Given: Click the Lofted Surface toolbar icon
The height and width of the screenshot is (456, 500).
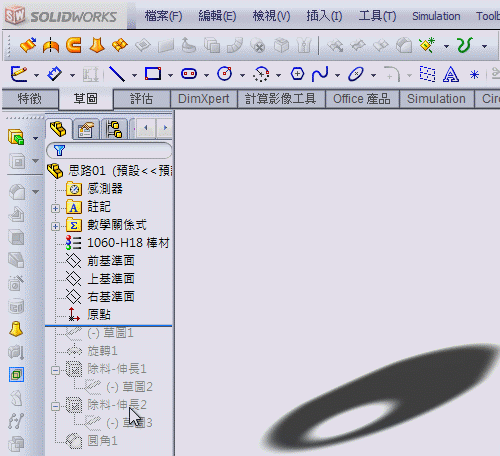Looking at the screenshot, I should (97, 45).
